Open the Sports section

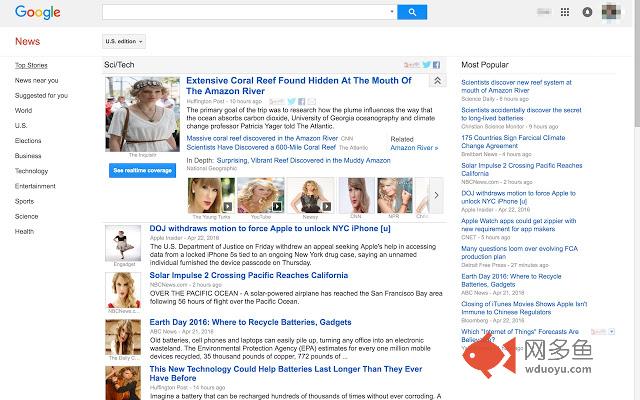click(24, 201)
